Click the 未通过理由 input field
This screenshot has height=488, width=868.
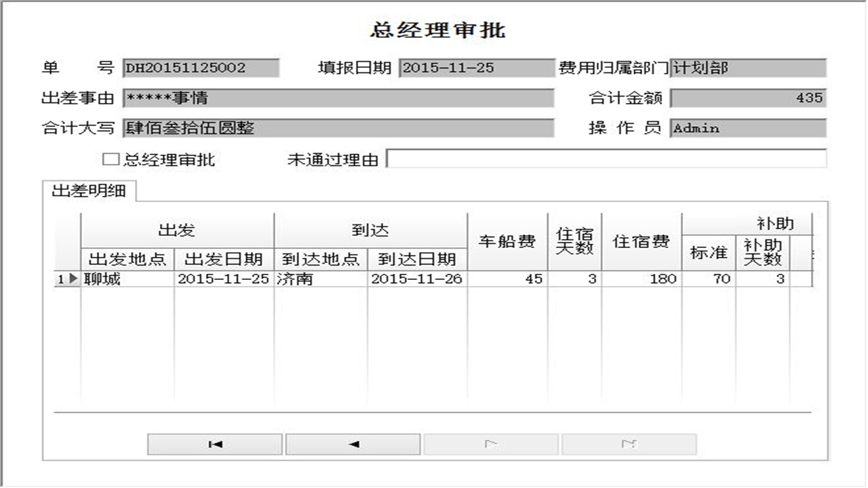pyautogui.click(x=604, y=160)
